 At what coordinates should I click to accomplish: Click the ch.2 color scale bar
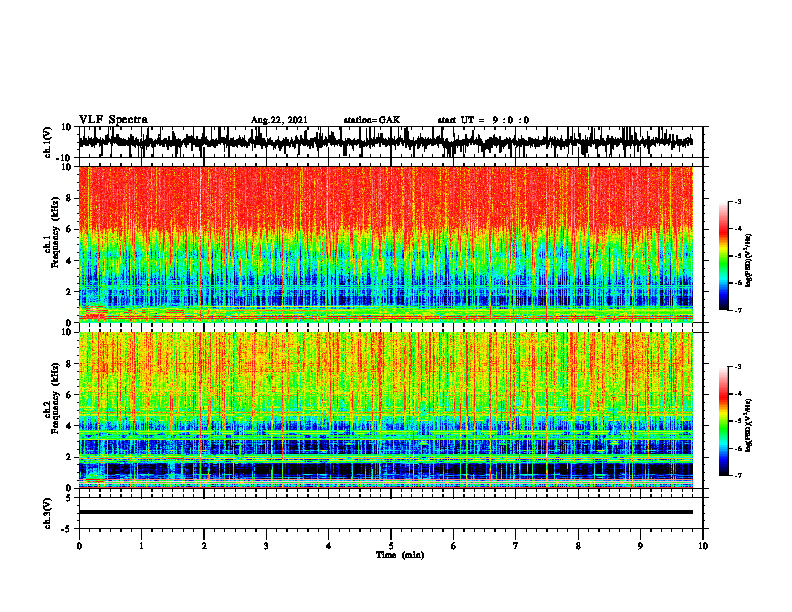(723, 421)
